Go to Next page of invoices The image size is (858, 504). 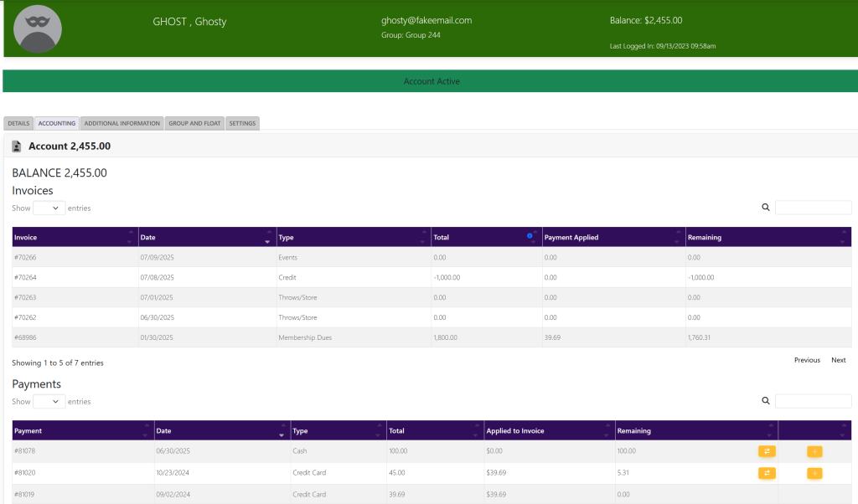point(838,360)
